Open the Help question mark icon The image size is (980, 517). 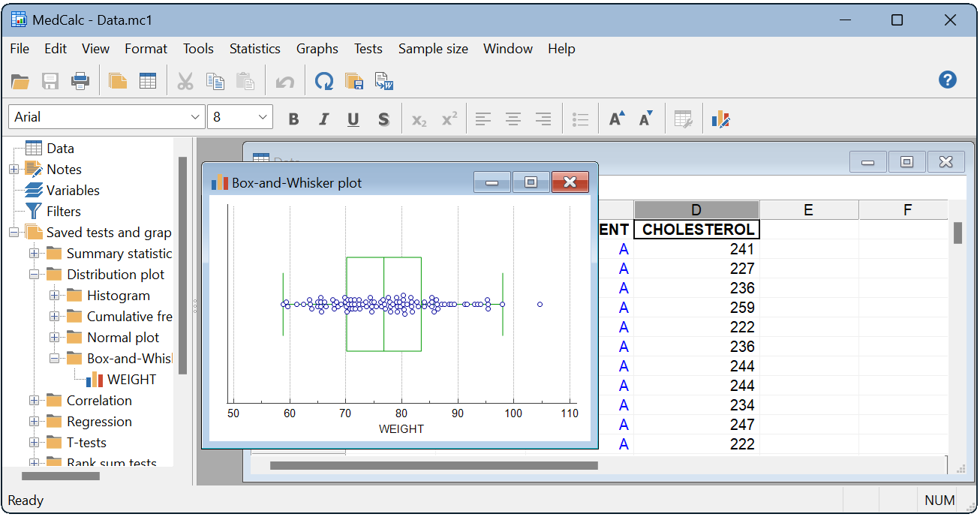click(948, 80)
